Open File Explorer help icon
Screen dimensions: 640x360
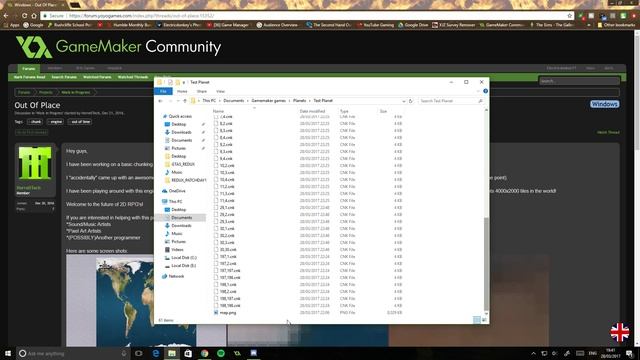[x=485, y=91]
